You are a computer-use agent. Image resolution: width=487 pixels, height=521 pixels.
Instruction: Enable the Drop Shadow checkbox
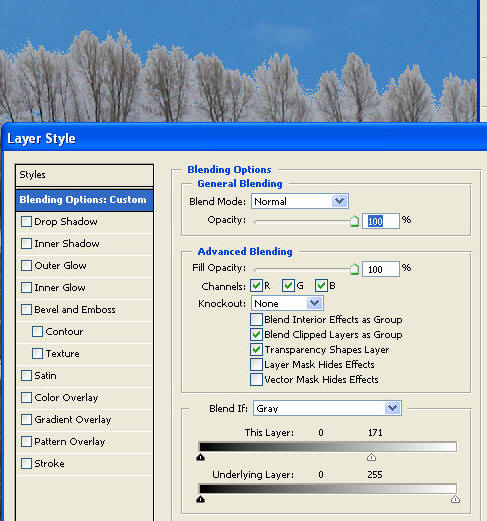coord(26,222)
